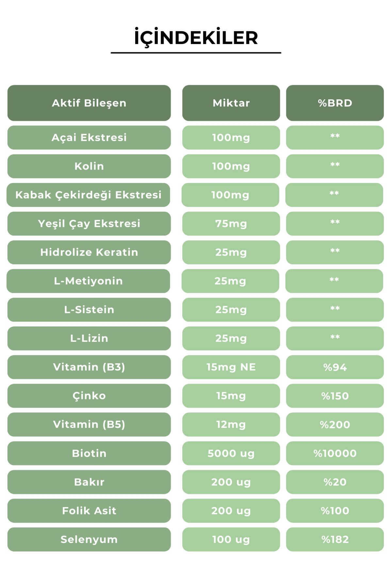Click the L-Metiyonin ingredient cell
Viewport: 392px width, 588px height.
[x=88, y=281]
